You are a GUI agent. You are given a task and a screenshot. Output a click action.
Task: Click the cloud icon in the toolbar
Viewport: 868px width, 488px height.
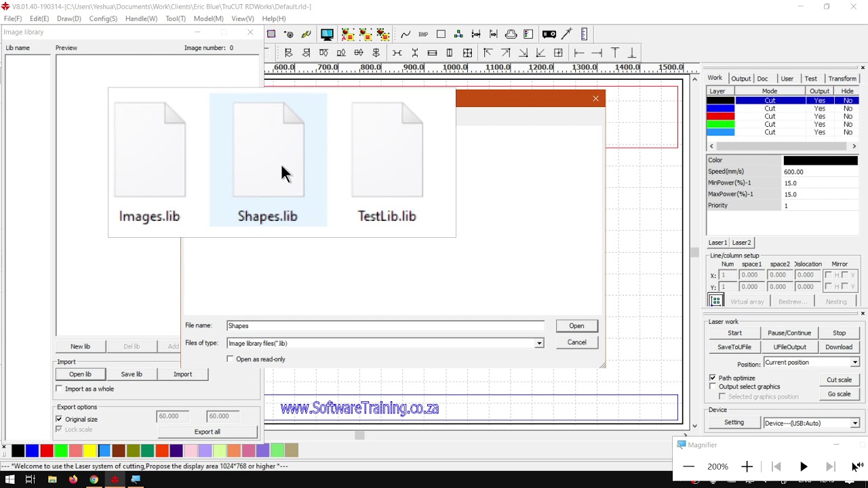pyautogui.click(x=511, y=34)
